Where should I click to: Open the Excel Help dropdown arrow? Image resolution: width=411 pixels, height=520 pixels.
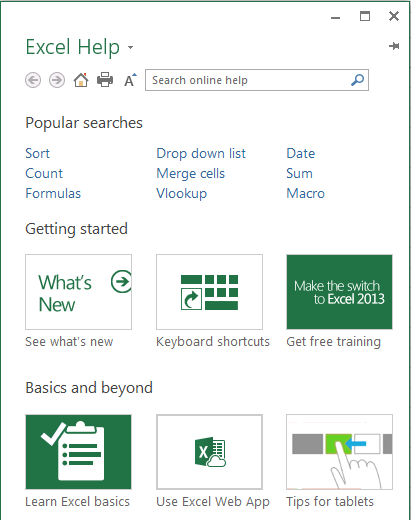pos(131,47)
